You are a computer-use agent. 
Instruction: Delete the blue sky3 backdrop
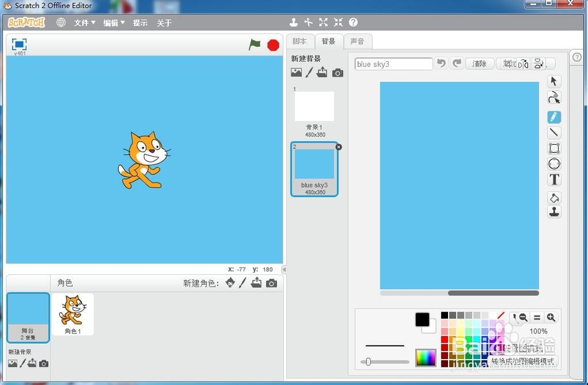pos(339,147)
